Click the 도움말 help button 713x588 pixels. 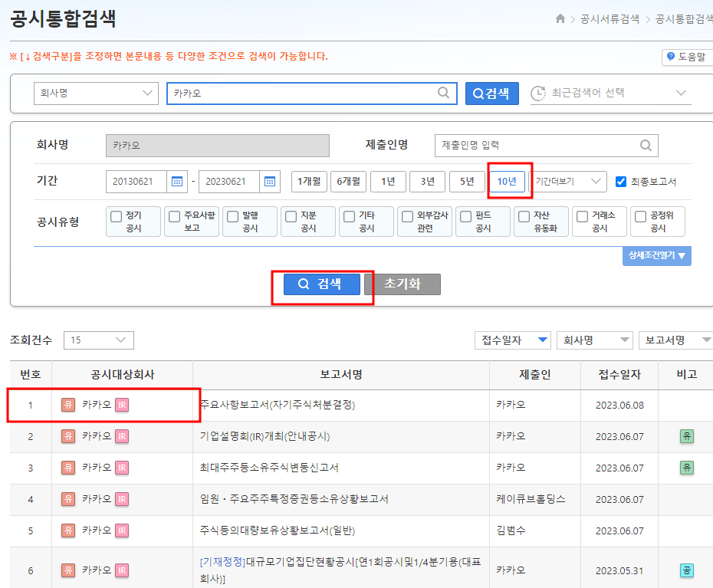click(687, 57)
